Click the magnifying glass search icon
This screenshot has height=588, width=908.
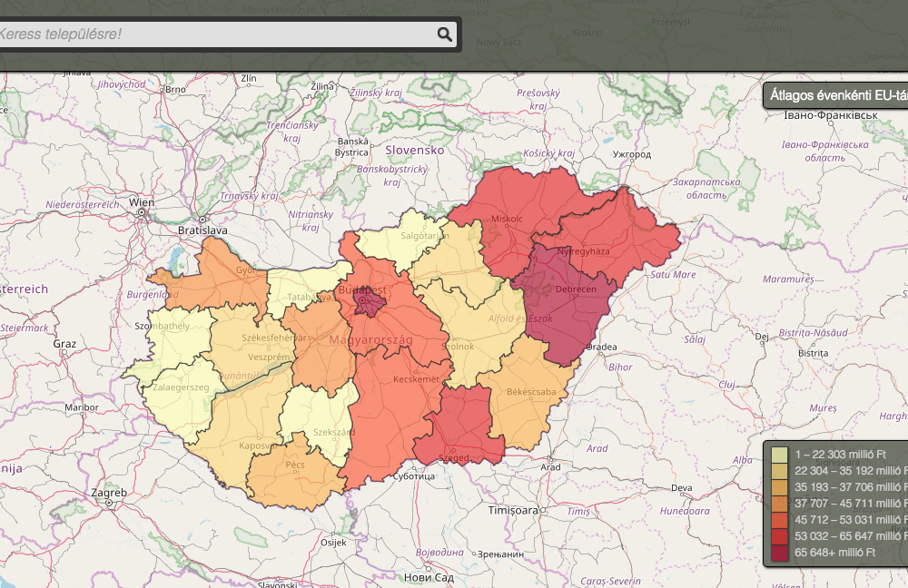pos(444,34)
